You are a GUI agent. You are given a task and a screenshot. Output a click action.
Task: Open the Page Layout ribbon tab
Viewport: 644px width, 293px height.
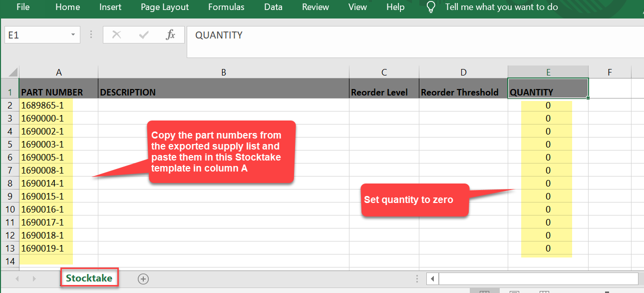165,7
